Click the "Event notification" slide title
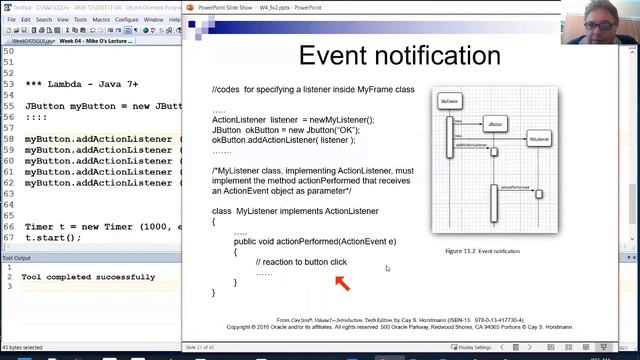 (400, 56)
